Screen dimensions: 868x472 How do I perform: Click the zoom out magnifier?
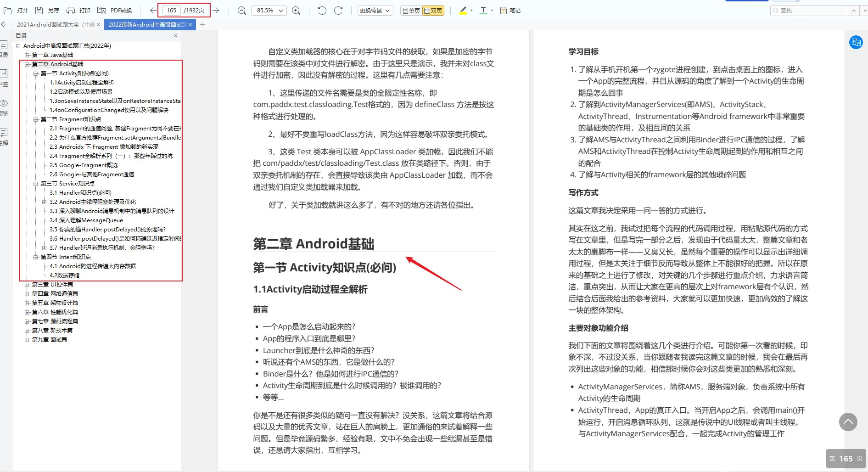241,10
